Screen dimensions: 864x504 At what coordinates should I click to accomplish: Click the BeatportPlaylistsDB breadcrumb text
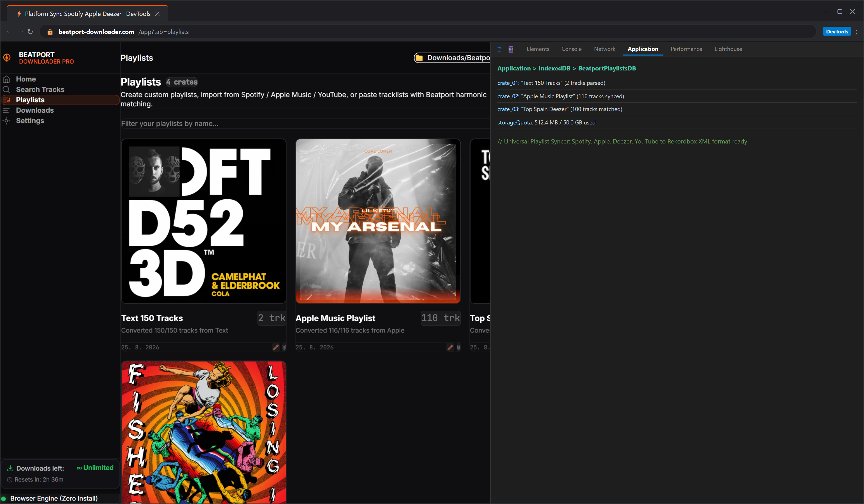pyautogui.click(x=607, y=68)
